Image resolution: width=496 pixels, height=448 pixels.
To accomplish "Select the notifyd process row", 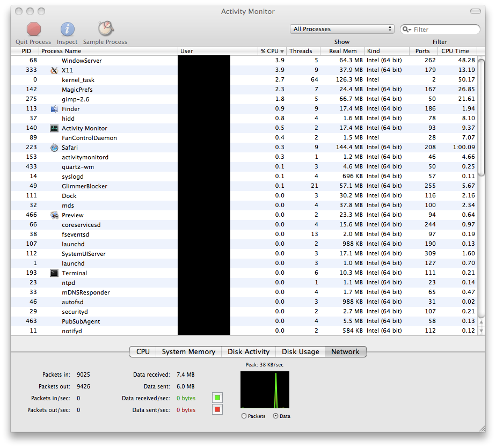I will pos(244,331).
